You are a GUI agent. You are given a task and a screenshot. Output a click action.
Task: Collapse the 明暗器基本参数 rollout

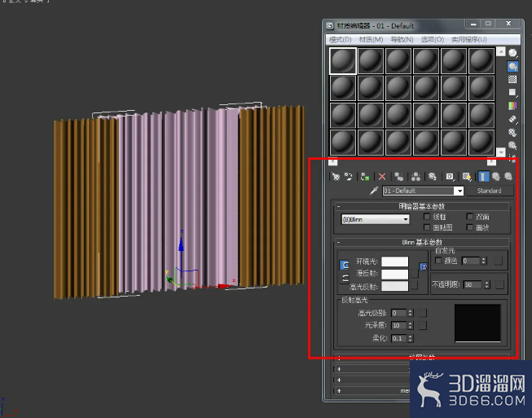pyautogui.click(x=421, y=206)
